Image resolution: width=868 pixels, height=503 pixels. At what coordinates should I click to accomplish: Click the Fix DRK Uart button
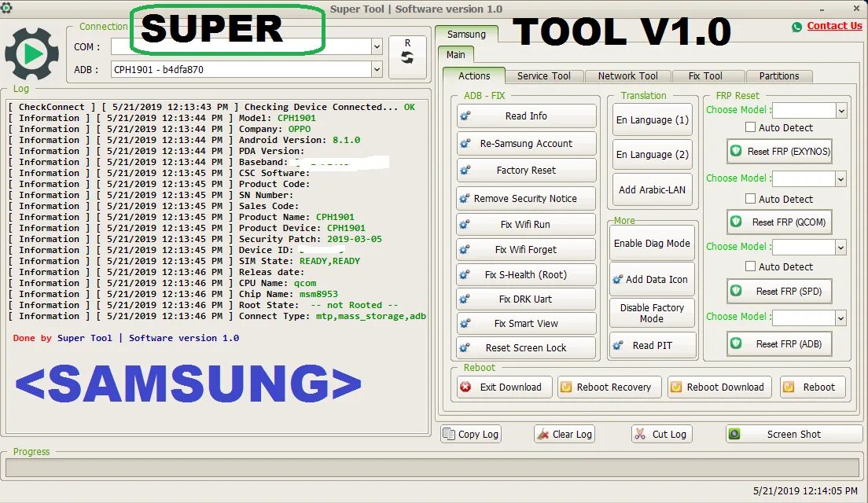coord(527,299)
